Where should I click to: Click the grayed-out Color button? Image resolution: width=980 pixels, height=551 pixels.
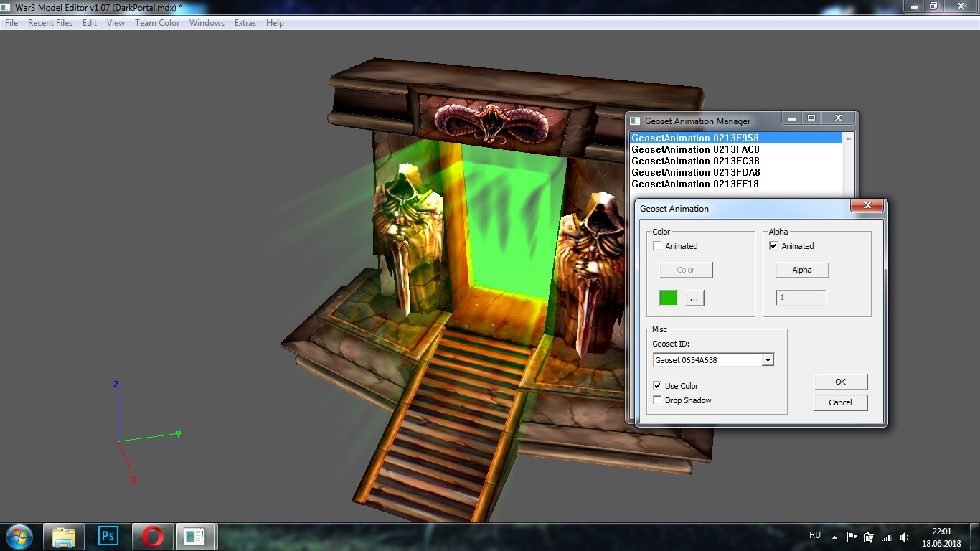pos(686,270)
